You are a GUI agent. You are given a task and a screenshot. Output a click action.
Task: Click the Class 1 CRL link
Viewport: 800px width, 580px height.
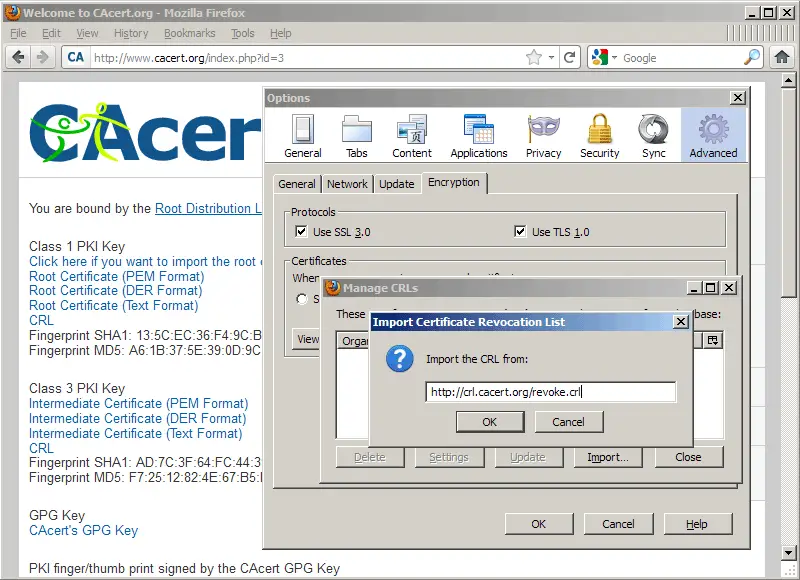(x=41, y=320)
